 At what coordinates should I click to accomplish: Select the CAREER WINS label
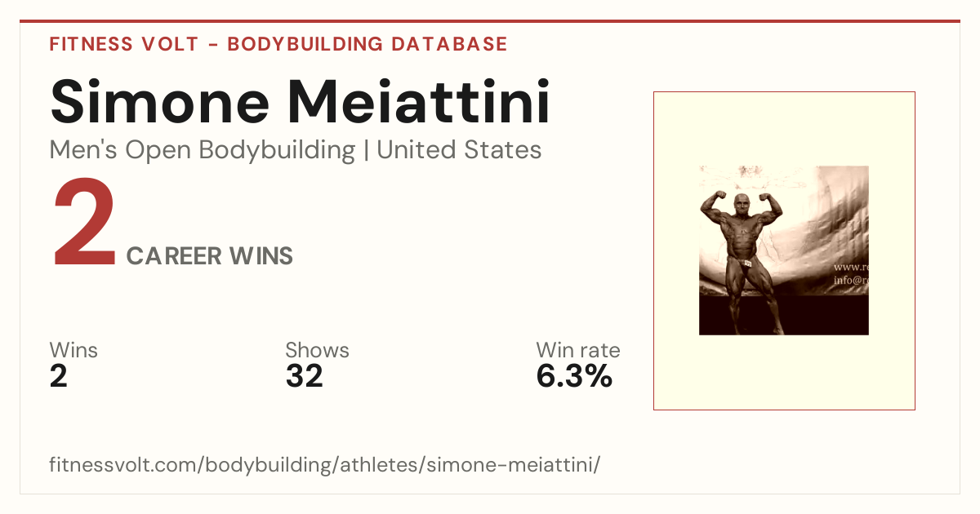coord(210,256)
